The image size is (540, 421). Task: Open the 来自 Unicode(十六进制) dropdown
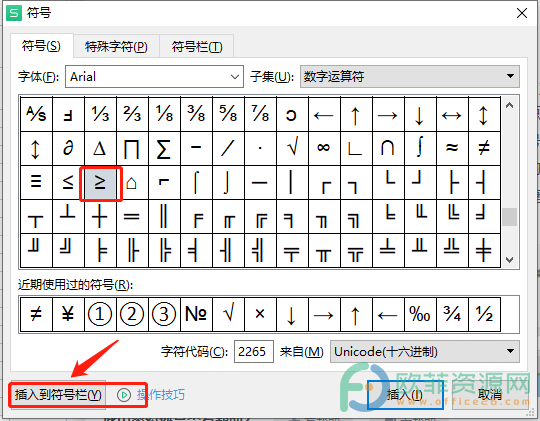tap(425, 352)
